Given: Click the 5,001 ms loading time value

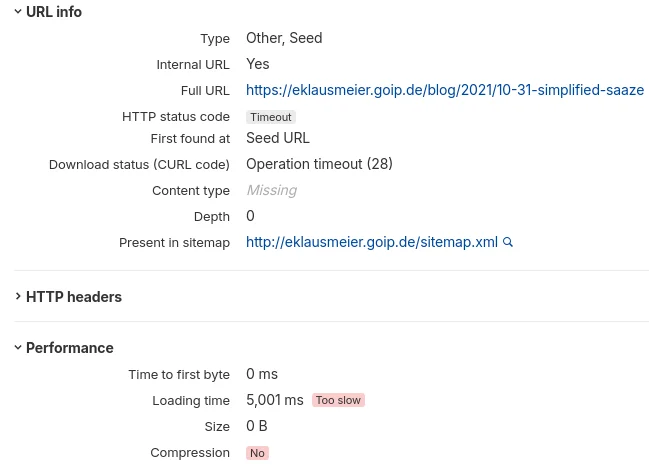Looking at the screenshot, I should click(275, 400).
